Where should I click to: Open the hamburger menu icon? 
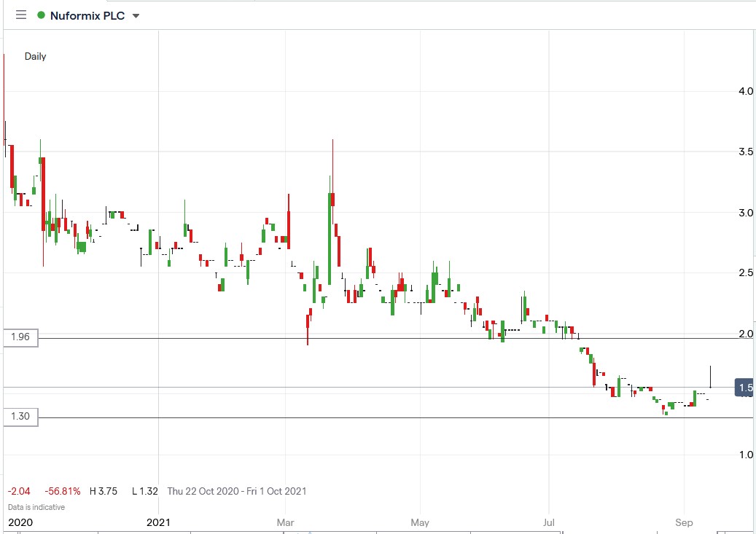click(x=20, y=14)
